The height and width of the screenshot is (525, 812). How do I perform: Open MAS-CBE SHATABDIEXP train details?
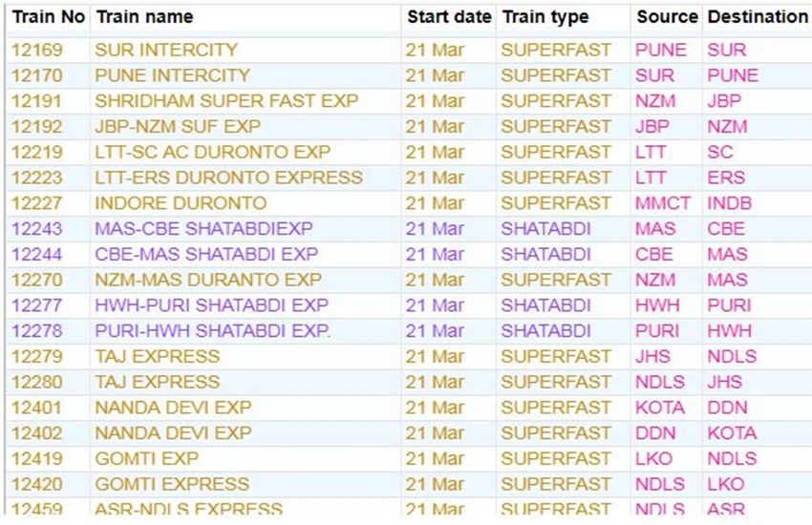point(203,229)
